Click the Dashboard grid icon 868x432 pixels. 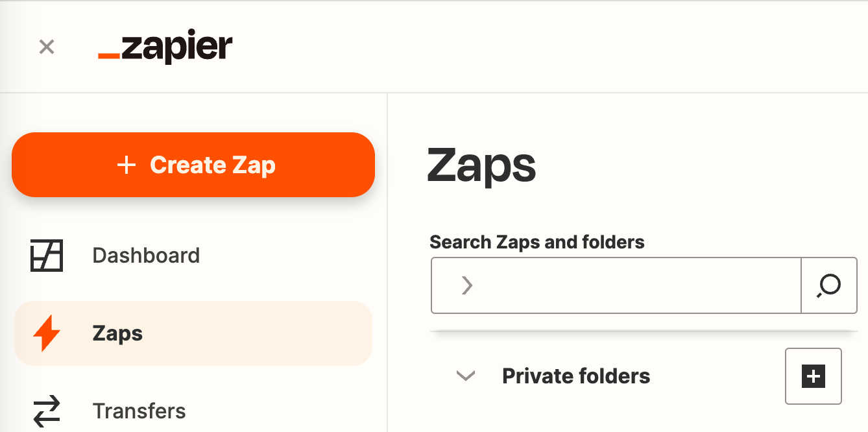pos(45,255)
